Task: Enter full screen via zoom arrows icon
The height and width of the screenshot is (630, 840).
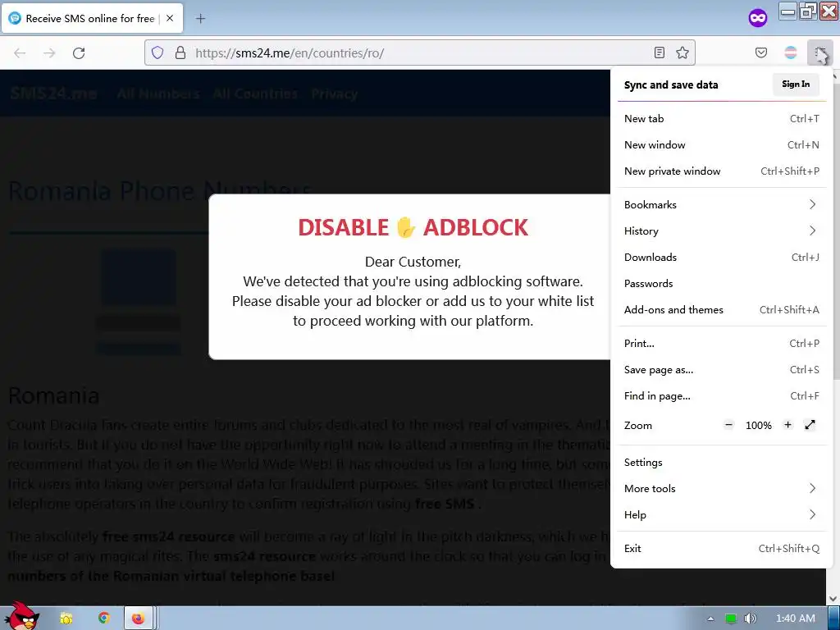Action: click(x=810, y=425)
